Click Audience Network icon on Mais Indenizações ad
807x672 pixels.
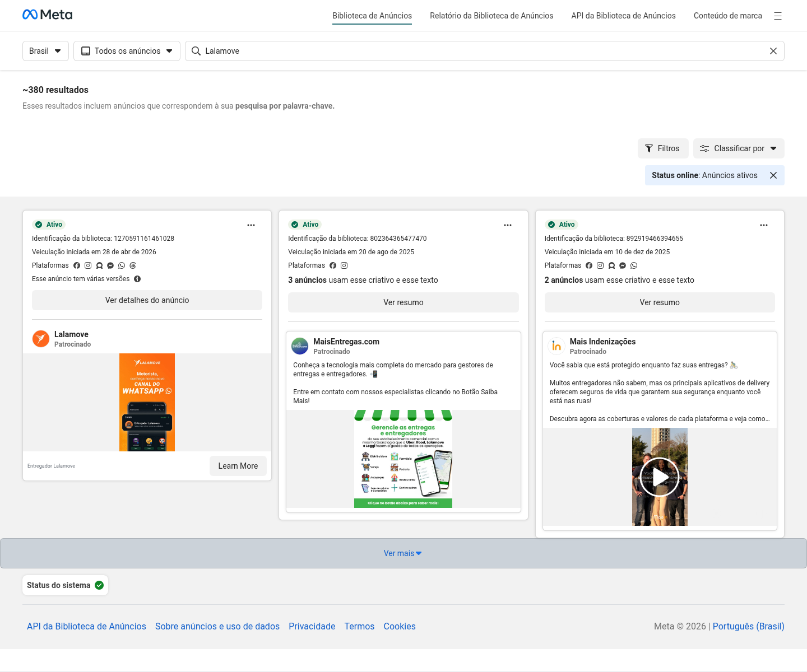(x=611, y=265)
